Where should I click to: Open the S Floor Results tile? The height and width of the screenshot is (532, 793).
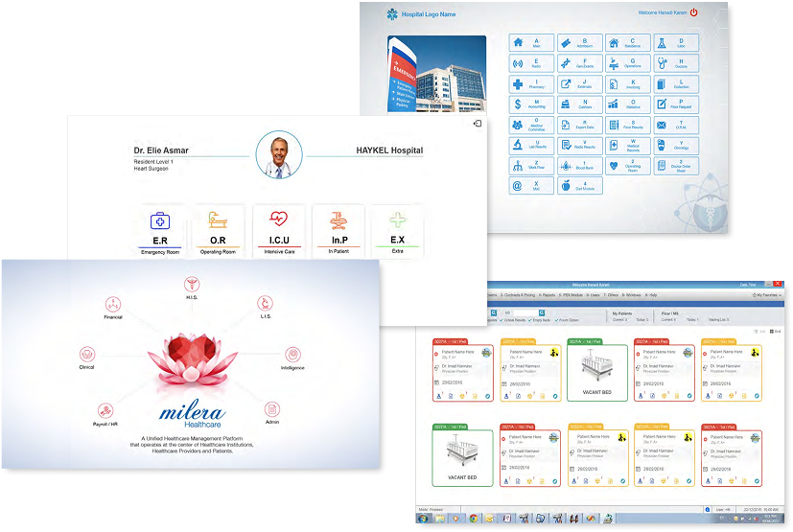coord(628,125)
